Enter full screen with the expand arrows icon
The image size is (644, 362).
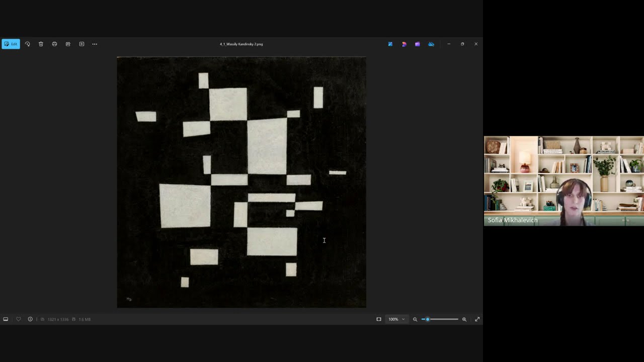[477, 319]
